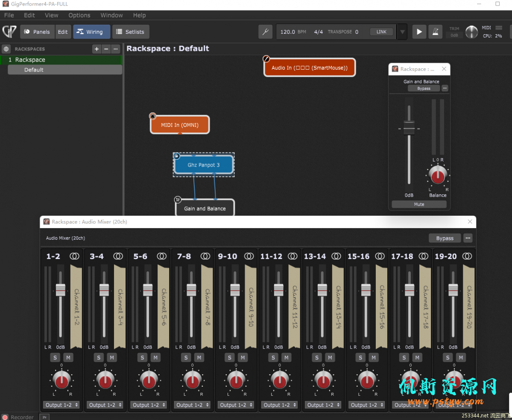Click stereo link icon on channel 19-20
This screenshot has width=512, height=420.
(467, 256)
